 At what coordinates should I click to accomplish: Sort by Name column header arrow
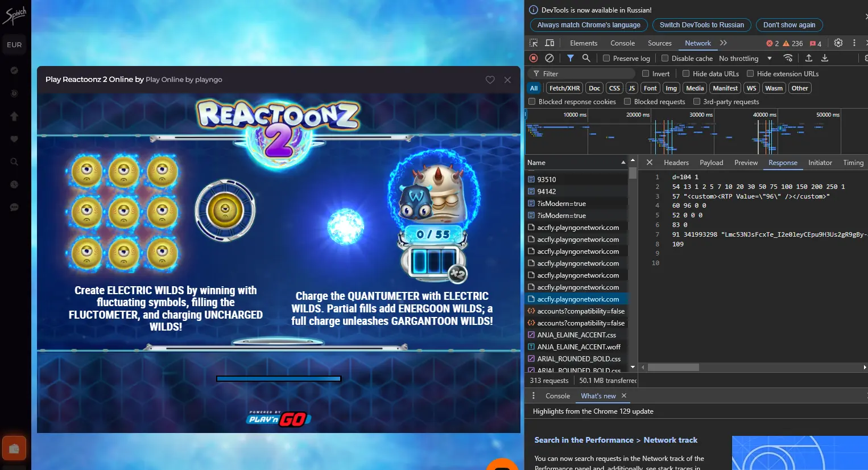[x=623, y=163]
